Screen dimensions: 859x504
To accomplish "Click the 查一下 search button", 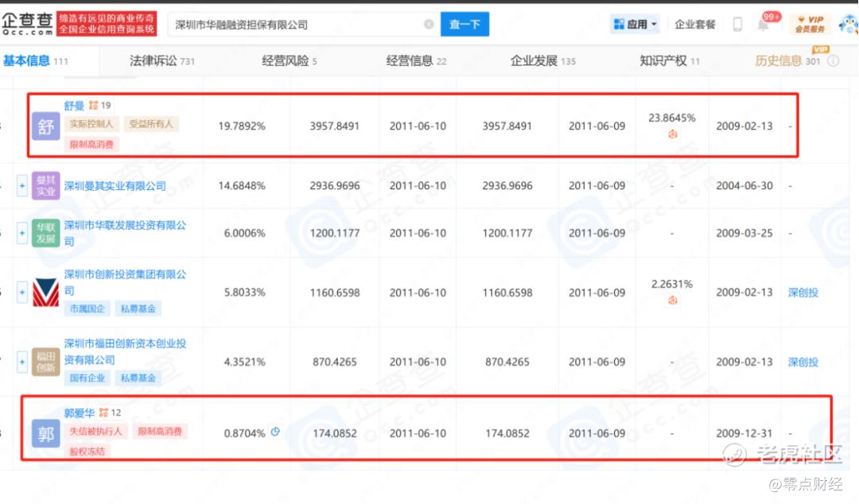I will (x=464, y=24).
